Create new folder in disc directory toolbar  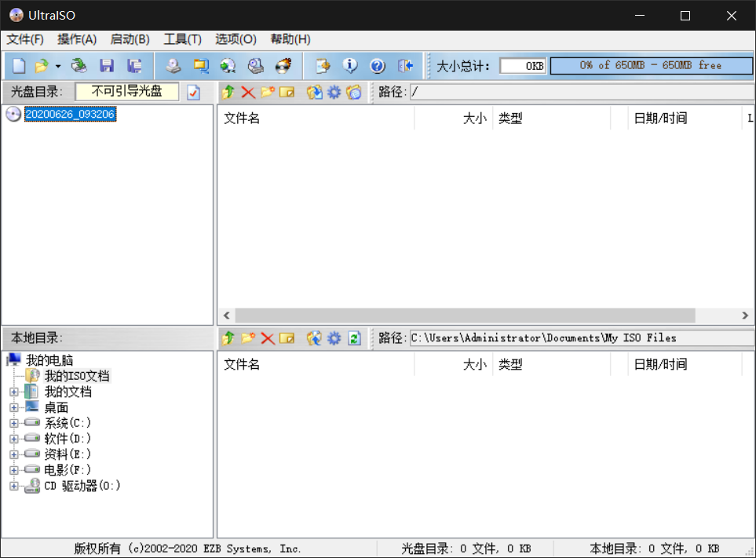(268, 92)
